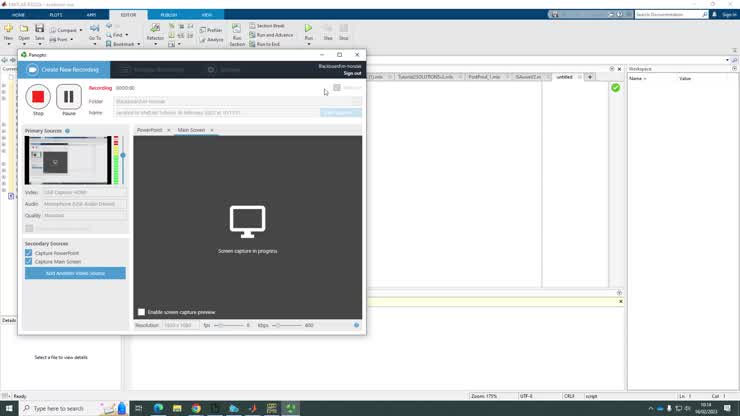Enable screen capture preview checkbox
740x416 pixels.
(141, 312)
